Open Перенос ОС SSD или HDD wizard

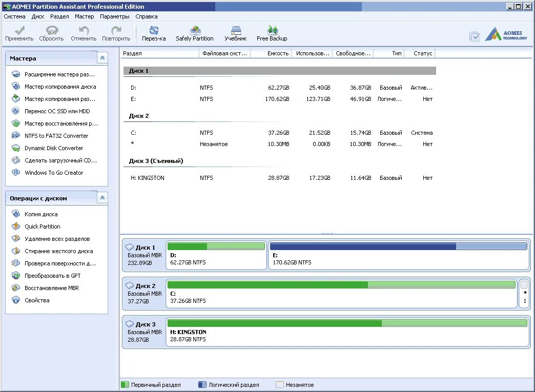51,111
